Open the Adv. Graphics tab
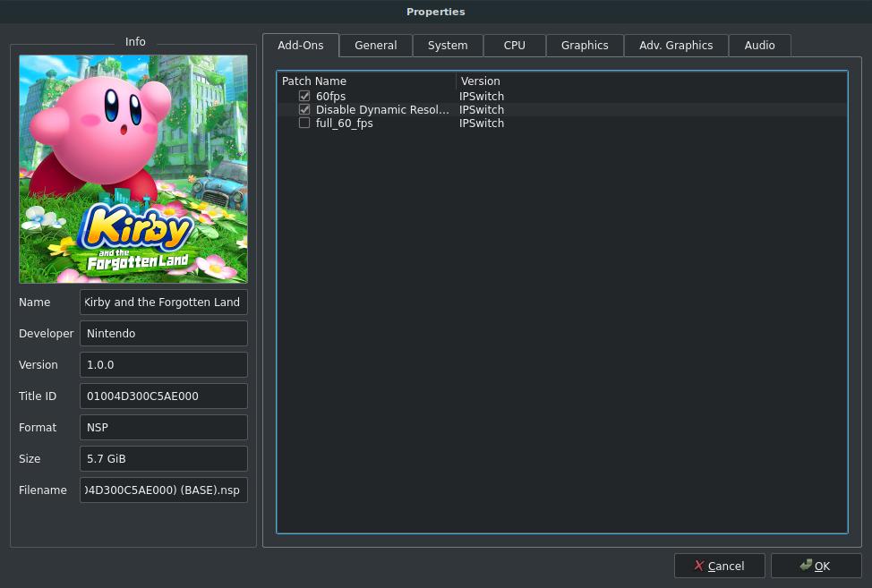The image size is (872, 588). [x=676, y=46]
